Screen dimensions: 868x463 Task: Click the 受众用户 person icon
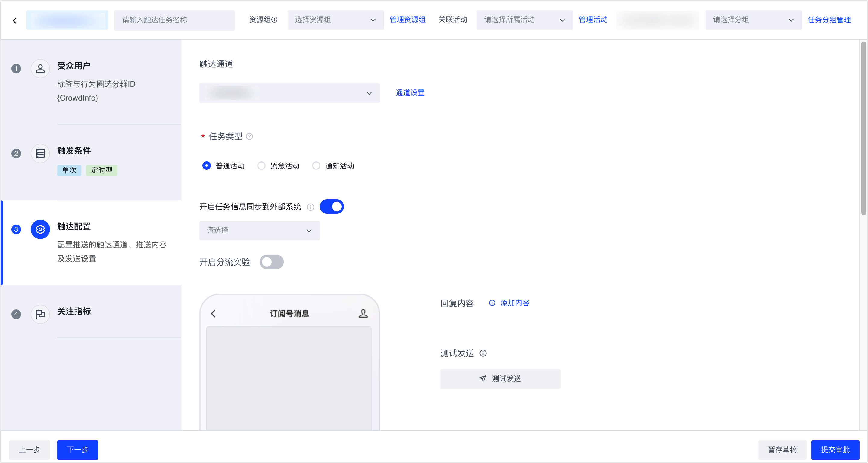[x=40, y=69]
